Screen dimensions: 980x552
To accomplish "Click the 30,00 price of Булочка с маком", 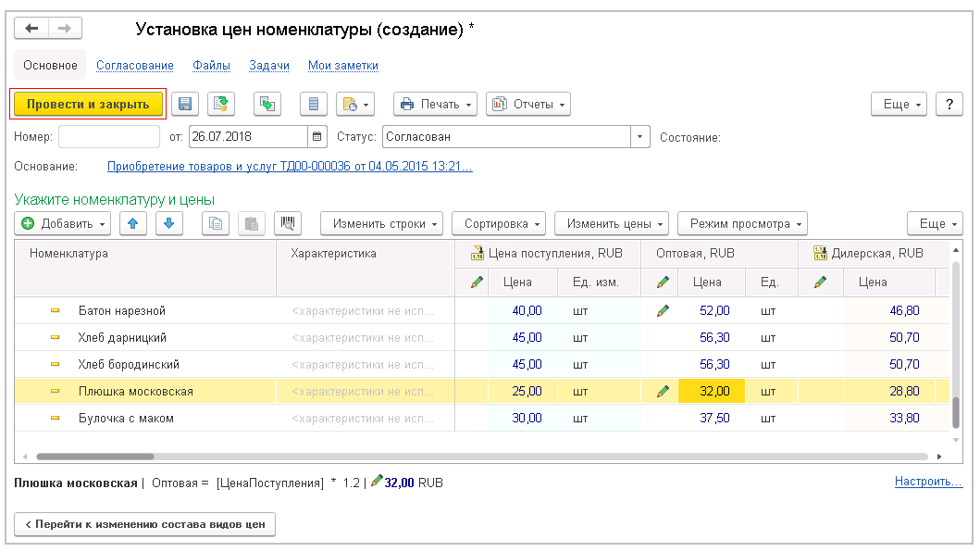I will point(527,418).
